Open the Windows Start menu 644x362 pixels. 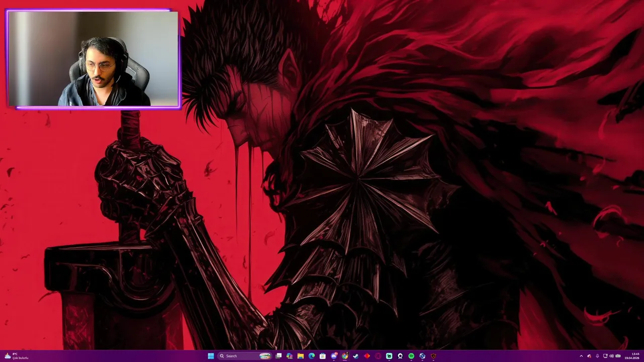coord(211,356)
